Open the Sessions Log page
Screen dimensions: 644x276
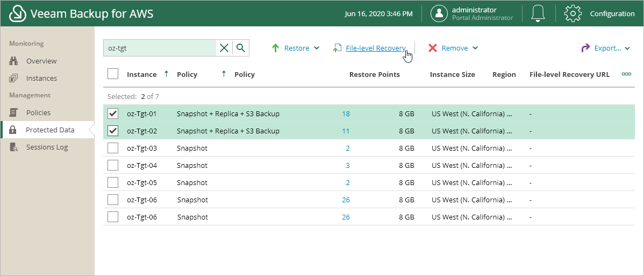tap(47, 147)
